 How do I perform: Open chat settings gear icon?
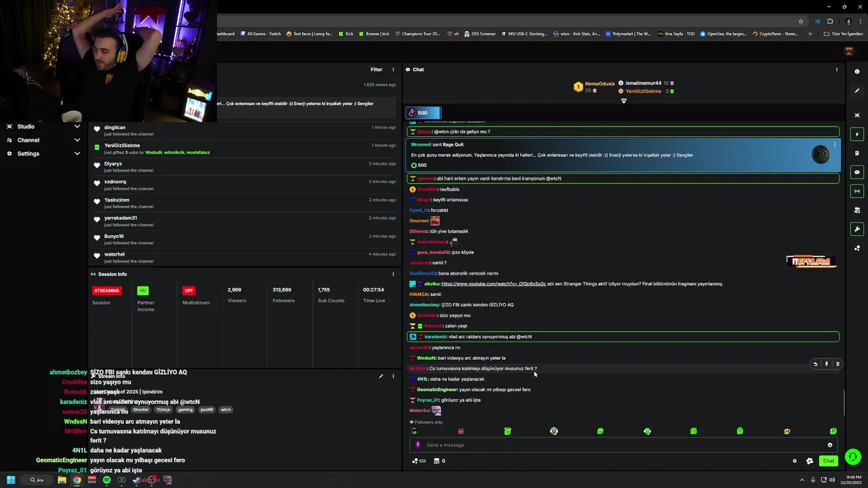click(795, 461)
